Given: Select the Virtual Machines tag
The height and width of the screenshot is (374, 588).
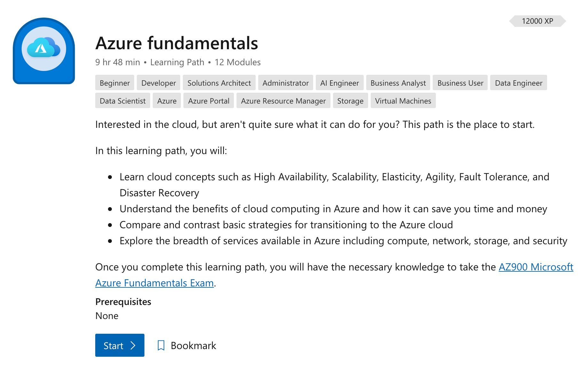Looking at the screenshot, I should coord(403,101).
